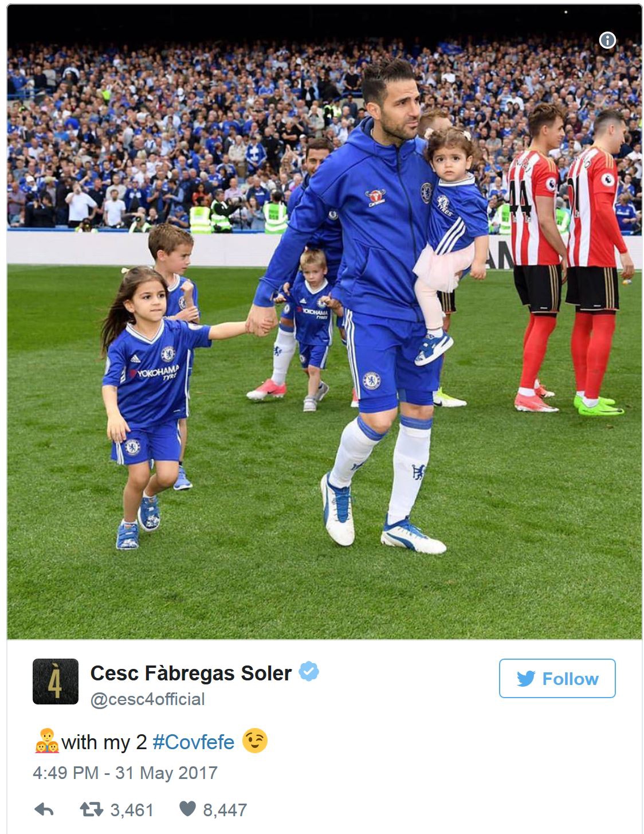Open the #Covfefe hashtag link
The height and width of the screenshot is (834, 644).
click(194, 742)
